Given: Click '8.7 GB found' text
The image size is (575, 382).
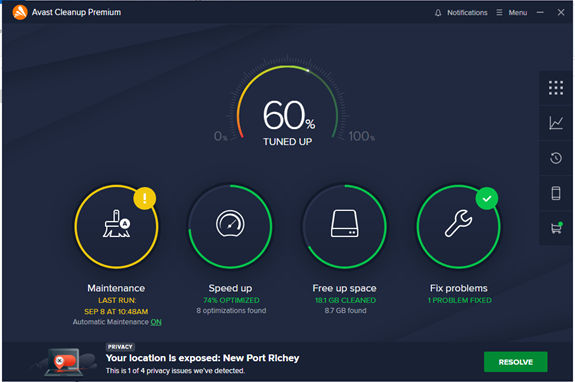Looking at the screenshot, I should (345, 311).
